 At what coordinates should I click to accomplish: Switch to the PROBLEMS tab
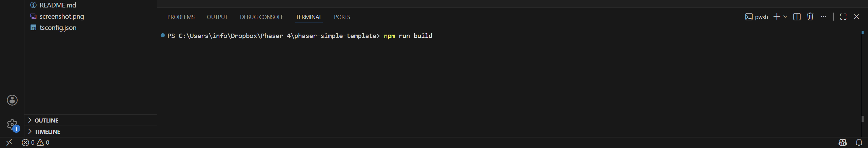coord(181,17)
